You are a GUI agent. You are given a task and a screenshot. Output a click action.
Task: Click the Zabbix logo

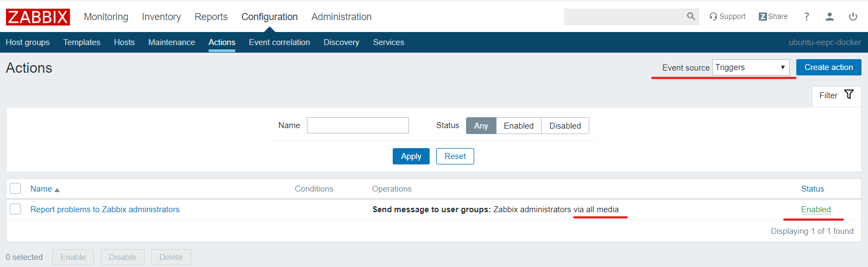[38, 17]
